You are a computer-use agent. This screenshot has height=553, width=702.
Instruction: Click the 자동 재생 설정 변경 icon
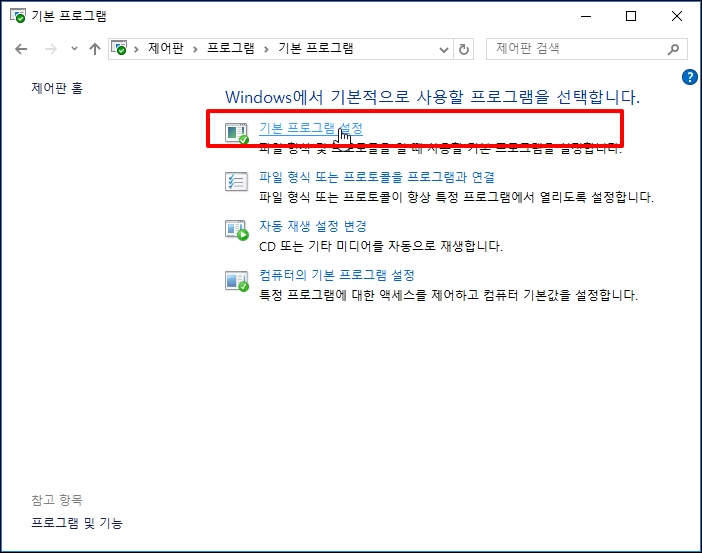[x=236, y=230]
